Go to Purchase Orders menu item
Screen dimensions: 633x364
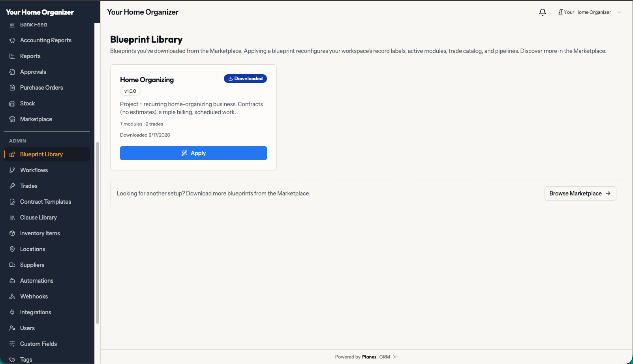coord(47,88)
